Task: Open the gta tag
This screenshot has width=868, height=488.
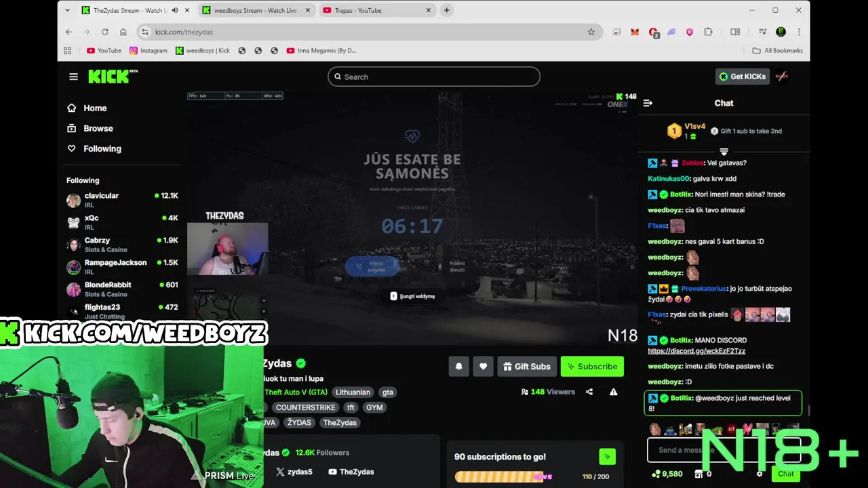Action: point(387,392)
